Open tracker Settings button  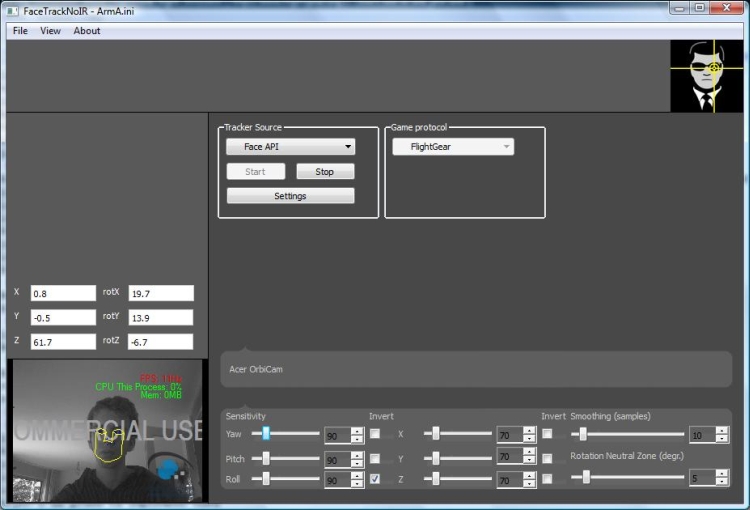coord(290,196)
